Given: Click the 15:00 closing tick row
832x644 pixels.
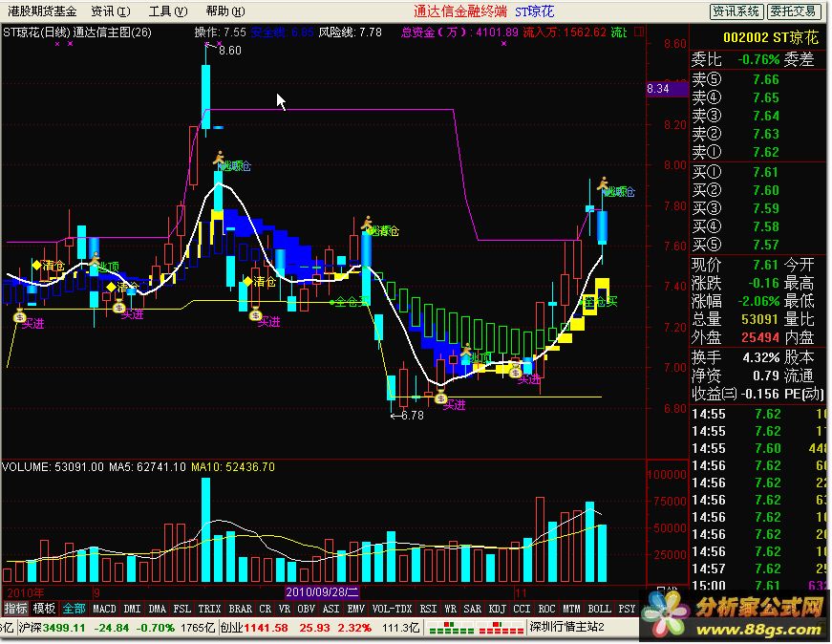Looking at the screenshot, I should click(x=759, y=586).
